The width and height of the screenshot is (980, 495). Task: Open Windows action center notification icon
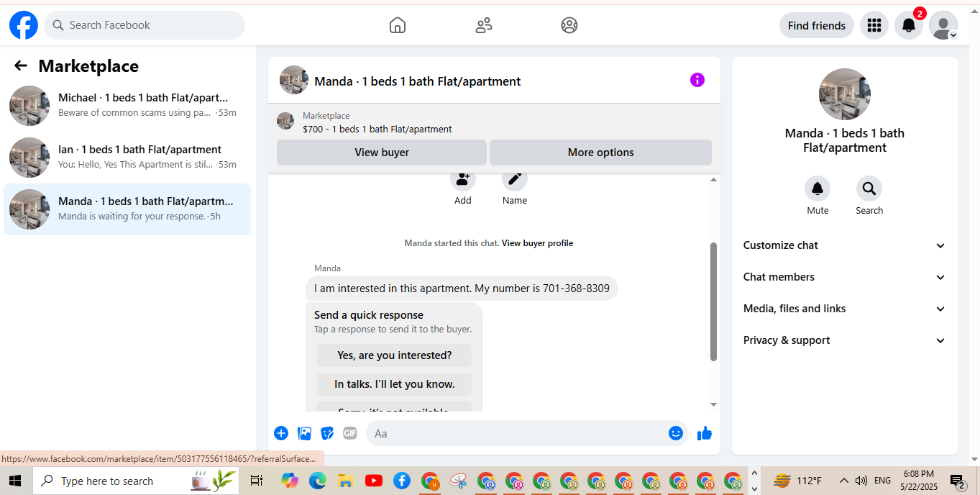pos(958,481)
